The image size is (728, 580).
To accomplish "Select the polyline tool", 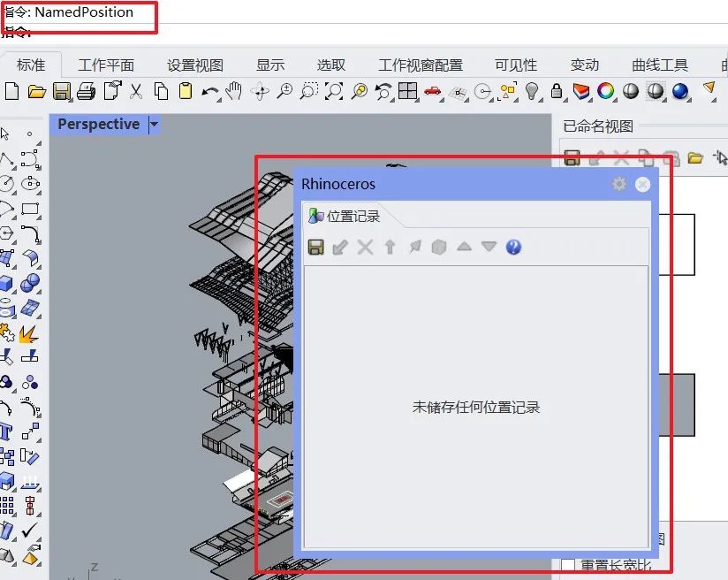I will (x=6, y=159).
